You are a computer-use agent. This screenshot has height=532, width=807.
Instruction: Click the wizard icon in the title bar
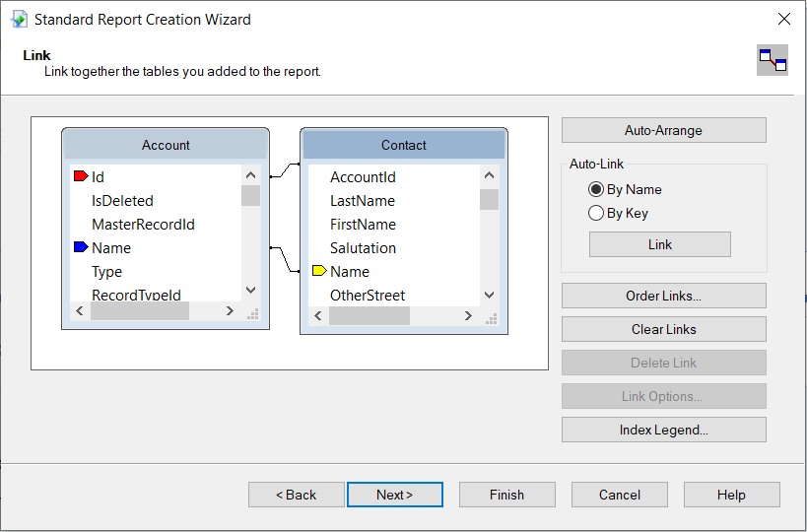19,19
